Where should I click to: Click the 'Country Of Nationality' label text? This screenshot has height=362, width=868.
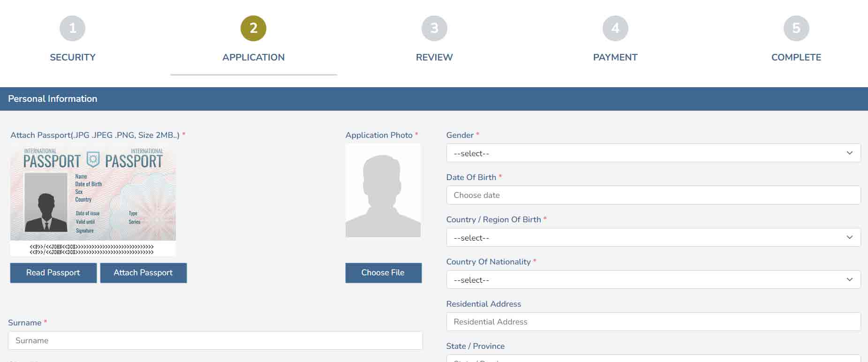click(489, 262)
